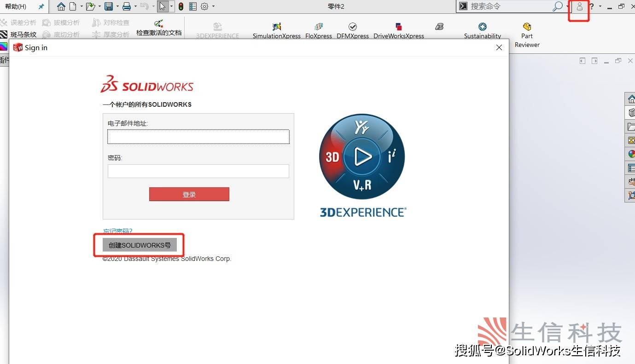
Task: Open the New document dropdown arrow
Action: 82,6
